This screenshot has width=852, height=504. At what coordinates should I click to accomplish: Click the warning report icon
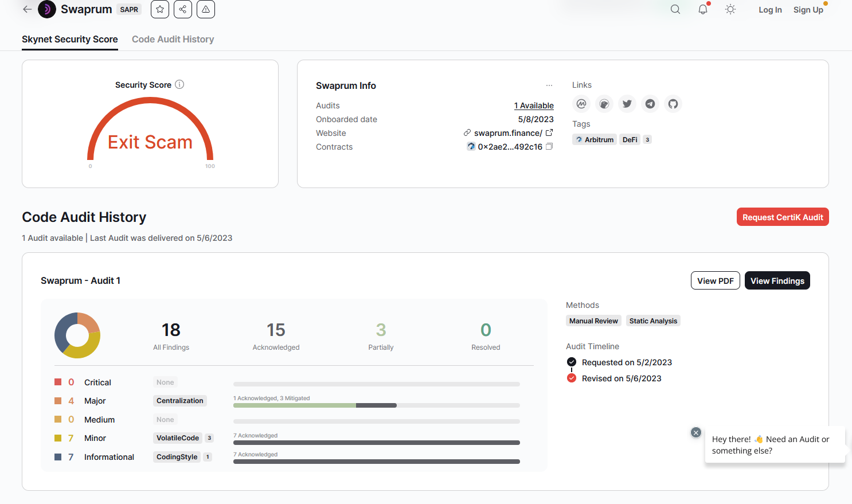(206, 9)
